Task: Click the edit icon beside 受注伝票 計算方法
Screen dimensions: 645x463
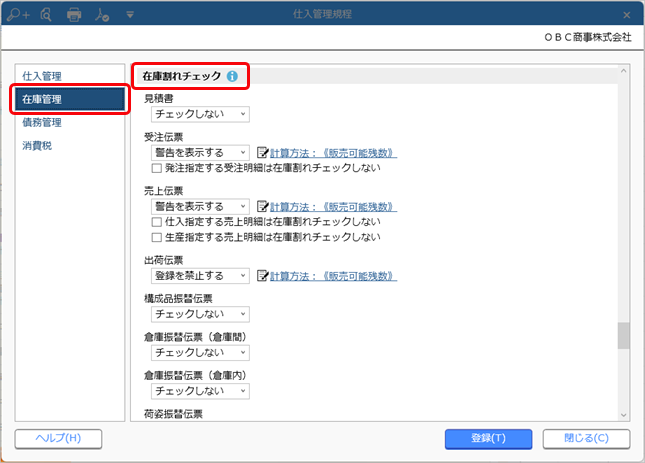Action: 262,153
